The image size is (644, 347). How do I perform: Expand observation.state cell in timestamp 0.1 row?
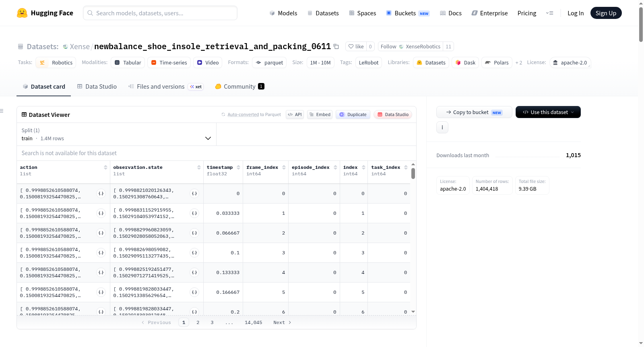[x=194, y=253]
